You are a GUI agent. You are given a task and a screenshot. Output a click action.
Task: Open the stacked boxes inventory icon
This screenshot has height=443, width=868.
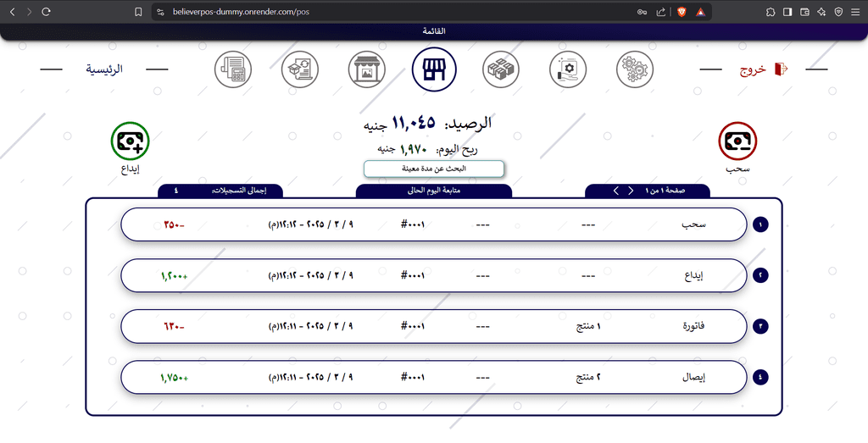coord(501,69)
